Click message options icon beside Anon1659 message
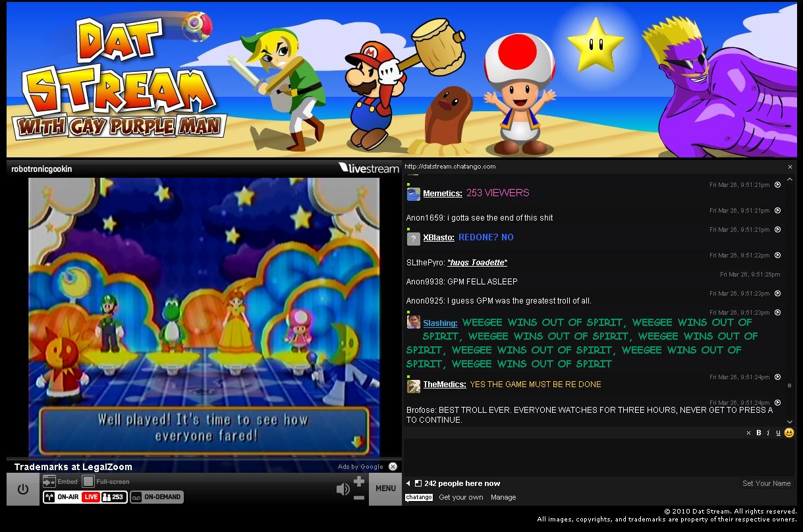The height and width of the screenshot is (532, 803). pos(777,211)
